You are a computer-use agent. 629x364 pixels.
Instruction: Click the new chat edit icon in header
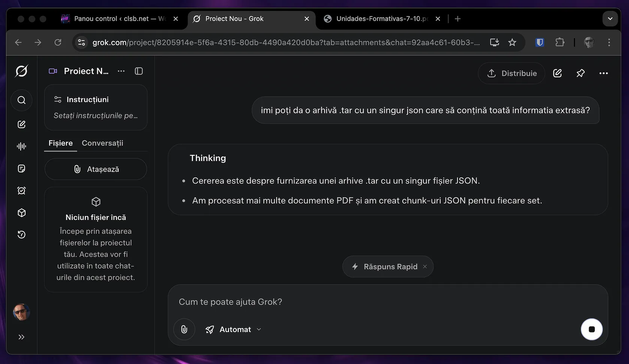pos(557,73)
